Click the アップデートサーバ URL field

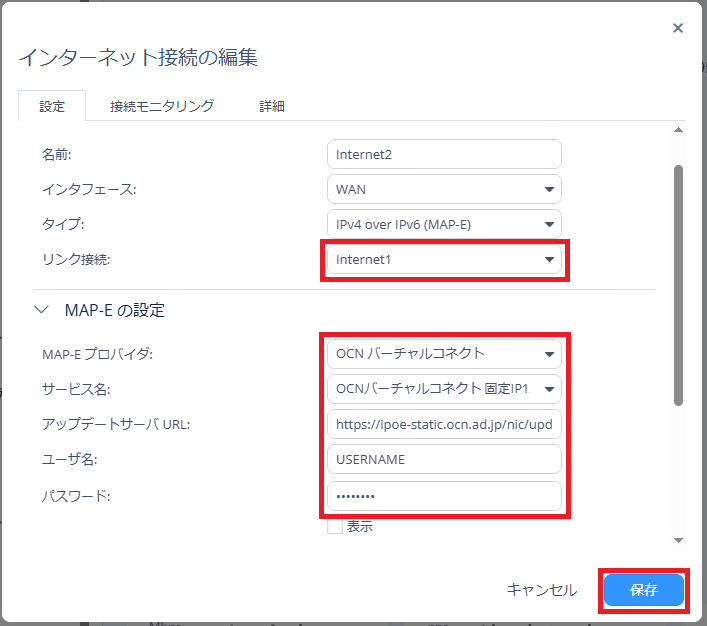444,424
